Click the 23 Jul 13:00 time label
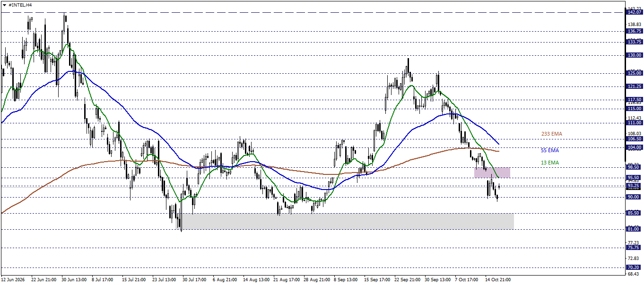 pos(165,280)
